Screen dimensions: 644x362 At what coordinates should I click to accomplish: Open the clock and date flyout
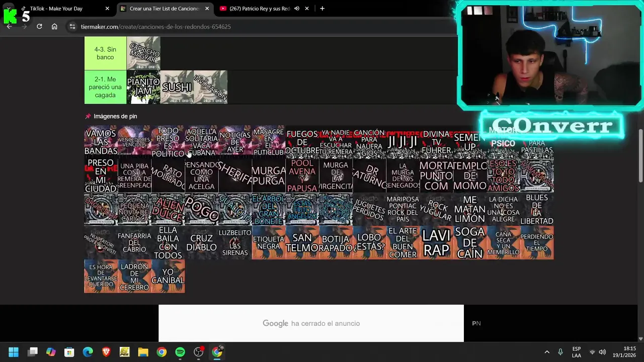(629, 352)
